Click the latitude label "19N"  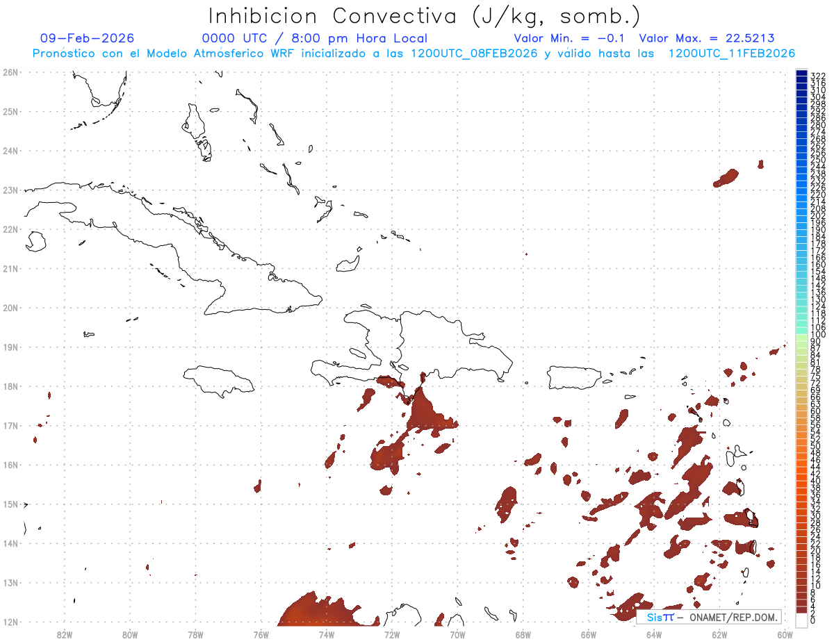tap(10, 347)
